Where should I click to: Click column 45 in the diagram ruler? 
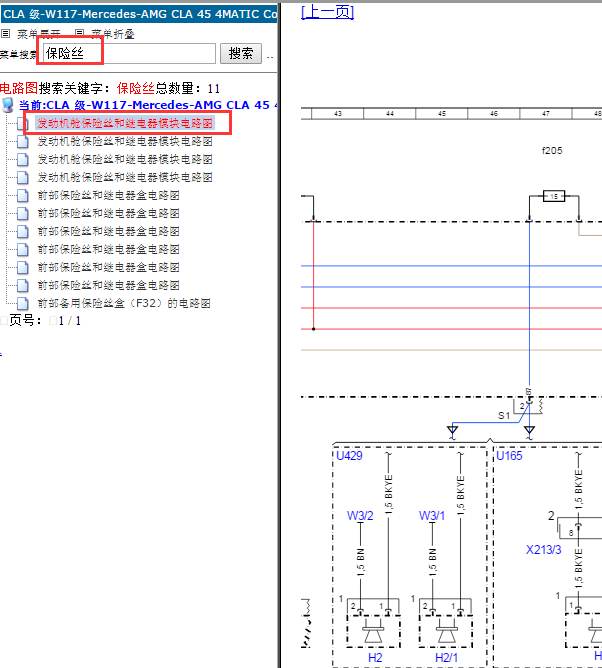coord(441,114)
